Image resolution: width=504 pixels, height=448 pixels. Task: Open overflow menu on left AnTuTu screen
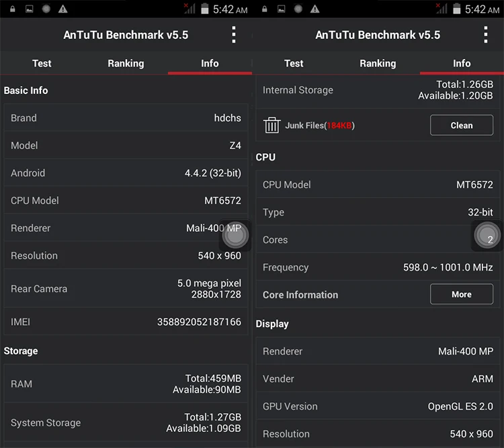234,35
